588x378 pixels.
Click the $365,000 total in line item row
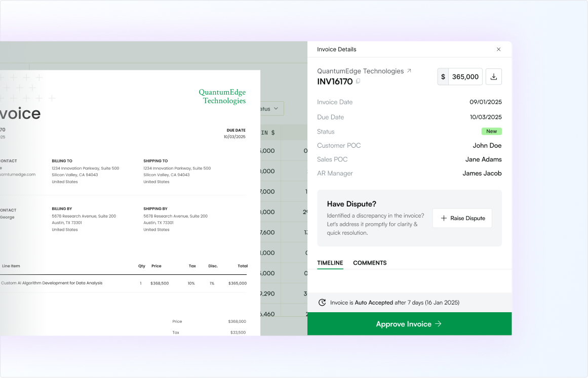[238, 283]
